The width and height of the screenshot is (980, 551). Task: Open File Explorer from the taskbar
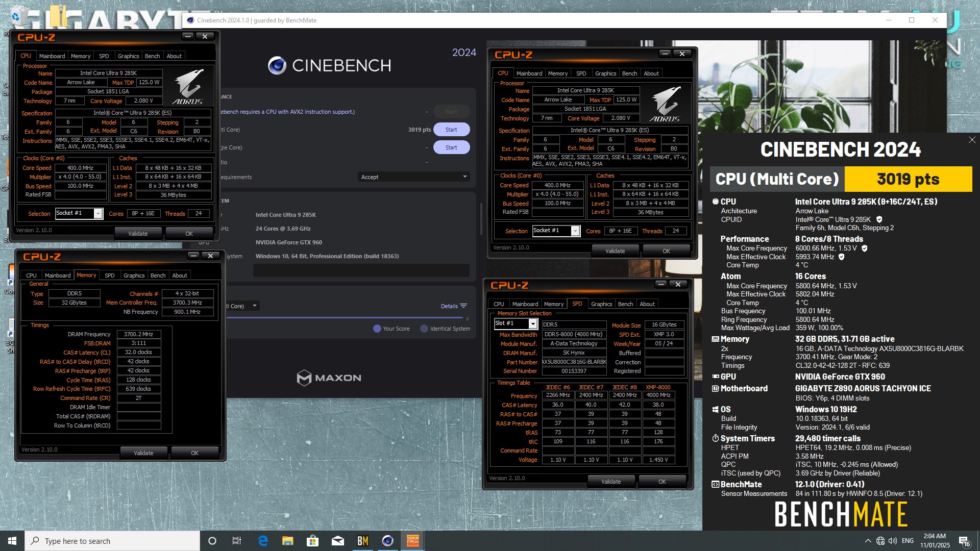pos(288,541)
